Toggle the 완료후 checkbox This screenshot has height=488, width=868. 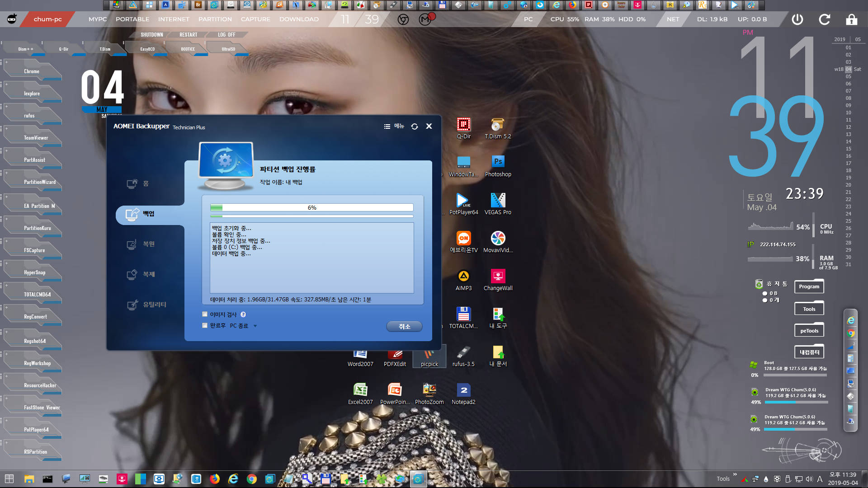pyautogui.click(x=205, y=326)
